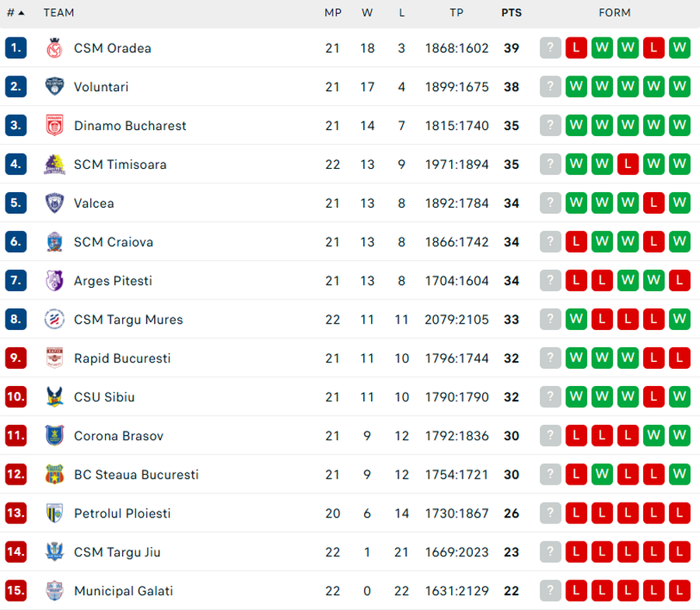
Task: Click the Dinamo Bucharest team logo
Action: [x=54, y=126]
